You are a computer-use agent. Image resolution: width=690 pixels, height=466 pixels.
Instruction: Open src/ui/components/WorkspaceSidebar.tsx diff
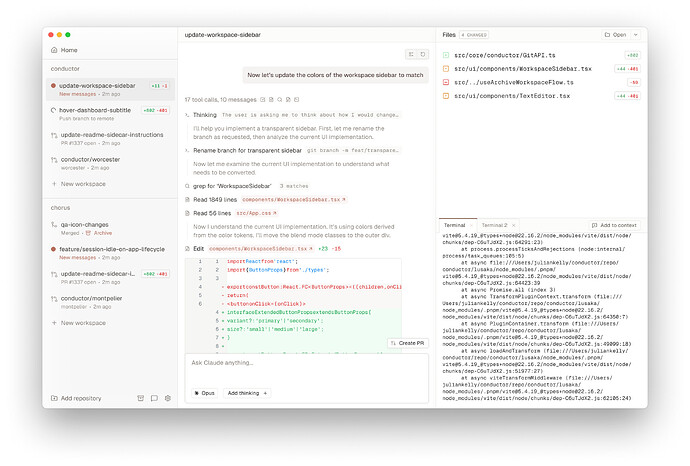click(x=523, y=69)
